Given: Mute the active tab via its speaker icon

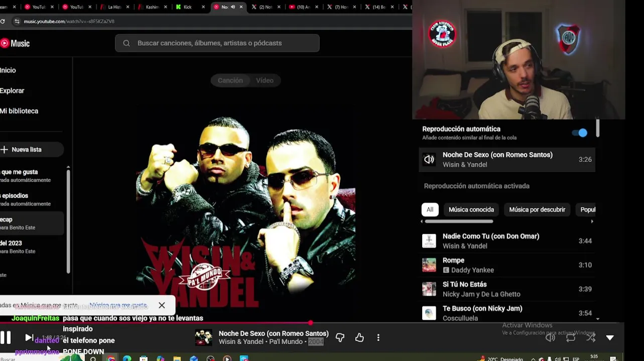Looking at the screenshot, I should point(233,7).
